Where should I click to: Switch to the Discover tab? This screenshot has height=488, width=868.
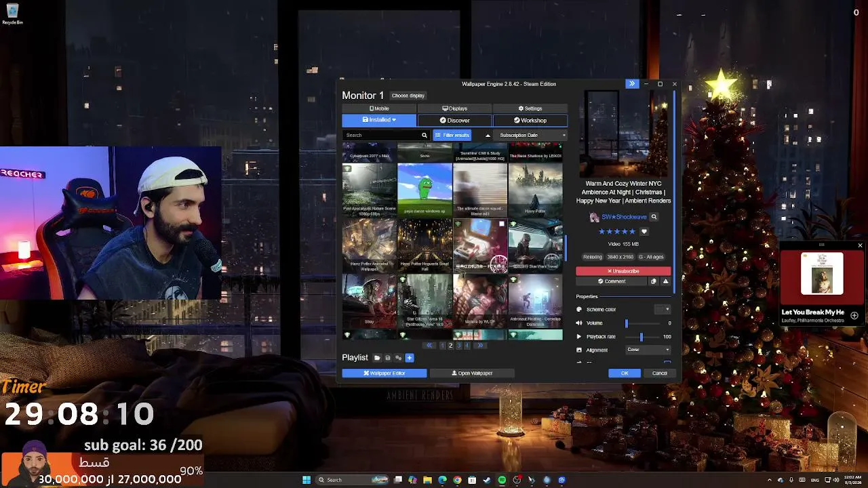click(454, 121)
